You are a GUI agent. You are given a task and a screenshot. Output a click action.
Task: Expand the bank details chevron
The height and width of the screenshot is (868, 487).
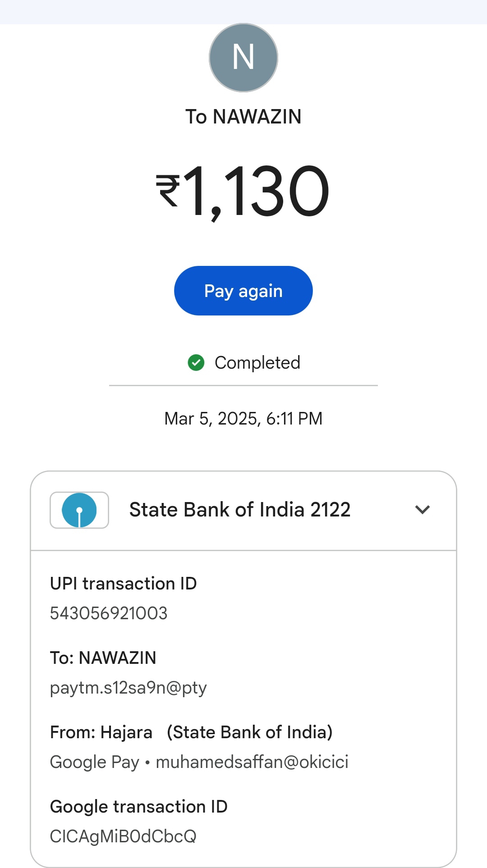423,510
